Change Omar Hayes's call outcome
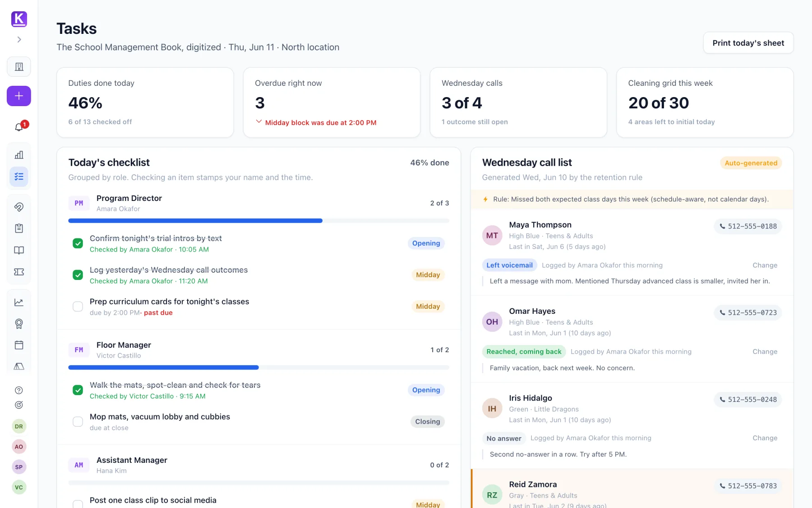This screenshot has width=812, height=508. coord(765,351)
